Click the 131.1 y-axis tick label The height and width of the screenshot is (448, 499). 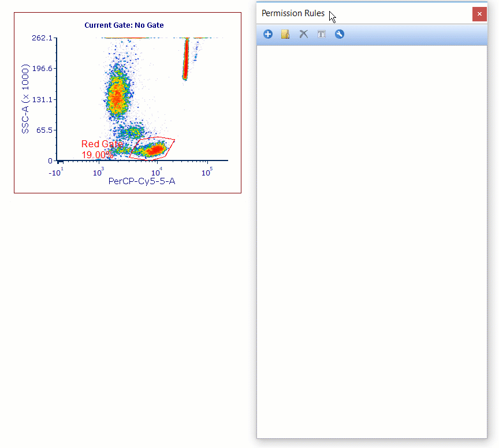[42, 99]
